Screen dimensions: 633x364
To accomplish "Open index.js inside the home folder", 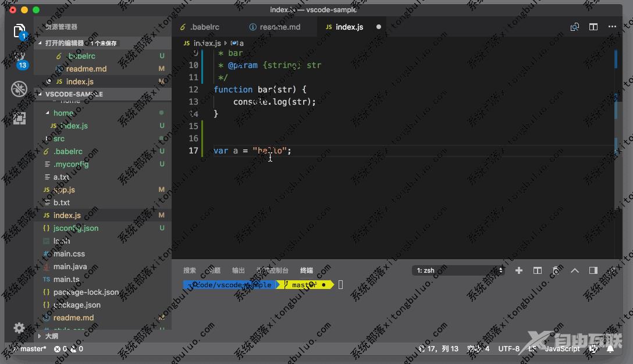I will (x=102, y=126).
